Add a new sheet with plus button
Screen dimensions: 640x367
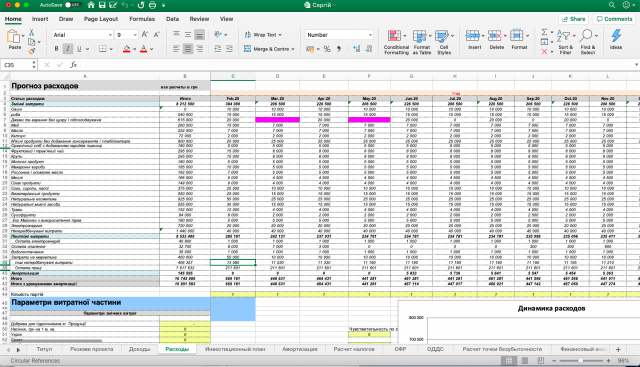point(618,349)
